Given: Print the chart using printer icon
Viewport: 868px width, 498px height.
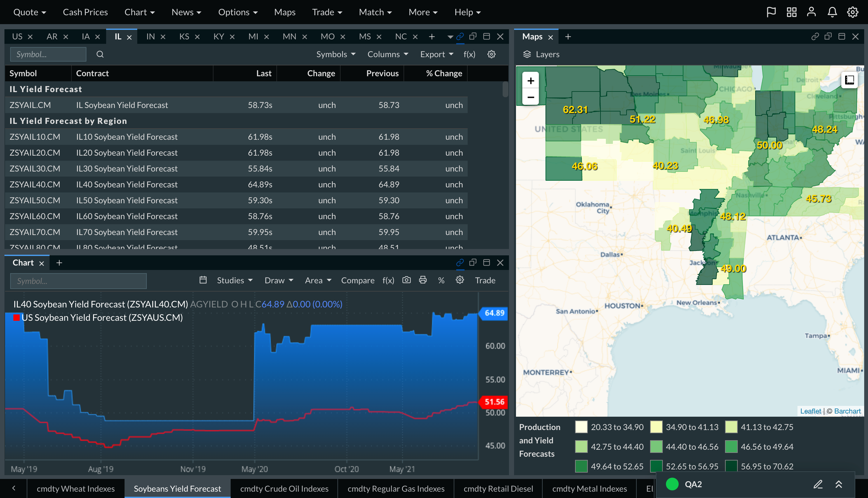Looking at the screenshot, I should 423,280.
